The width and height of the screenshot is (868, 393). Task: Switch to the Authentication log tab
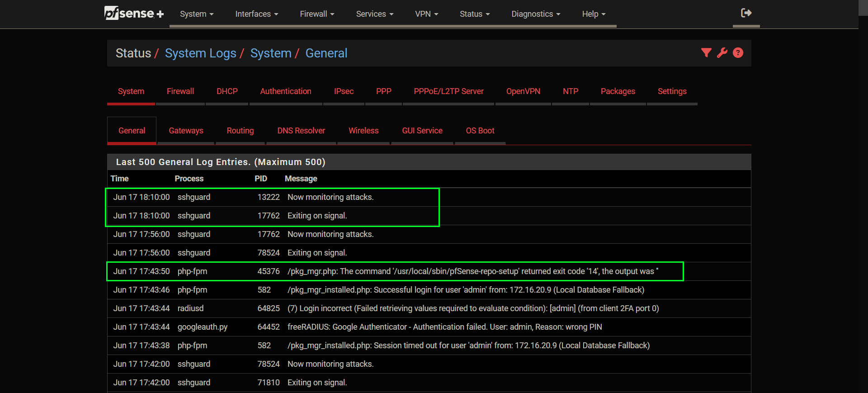286,91
